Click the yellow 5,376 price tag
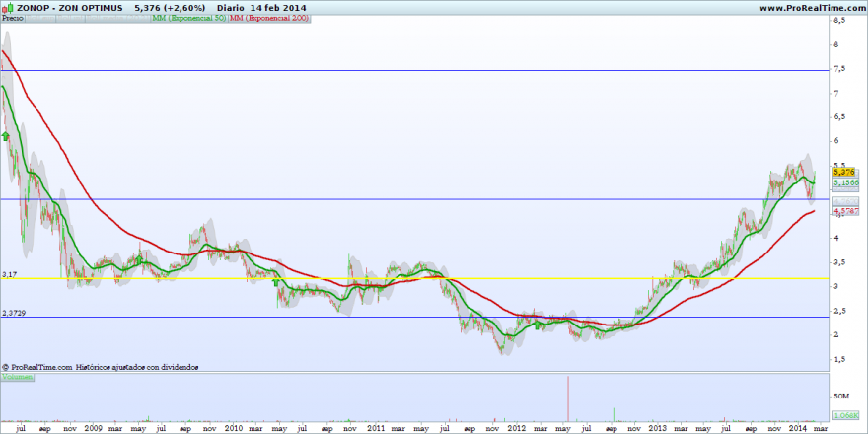Viewport: 868px width, 434px height. point(844,172)
